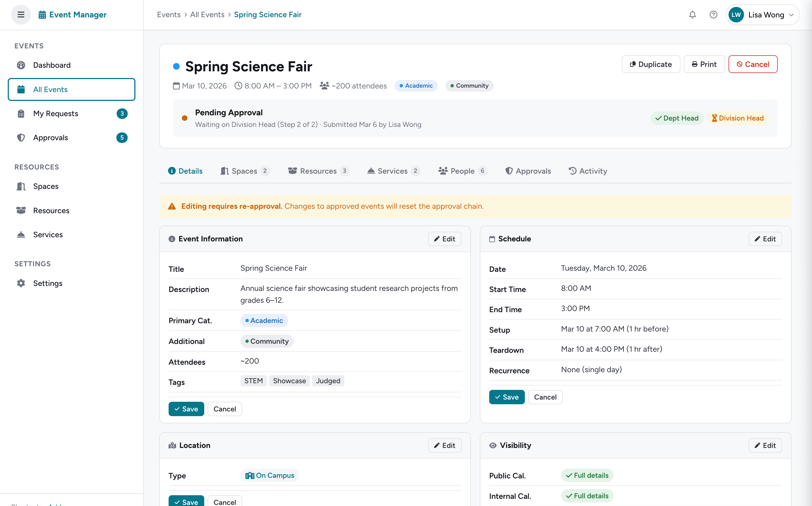Save the Event Information changes
The image size is (812, 506).
point(186,409)
